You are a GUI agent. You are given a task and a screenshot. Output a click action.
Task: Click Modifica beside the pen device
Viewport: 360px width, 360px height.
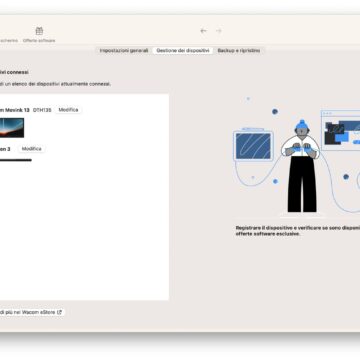(x=32, y=149)
